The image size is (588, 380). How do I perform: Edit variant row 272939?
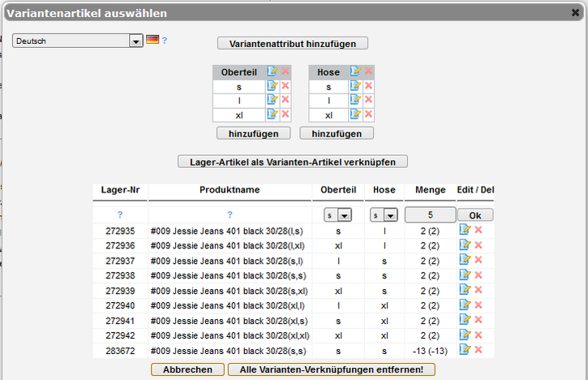click(x=465, y=290)
